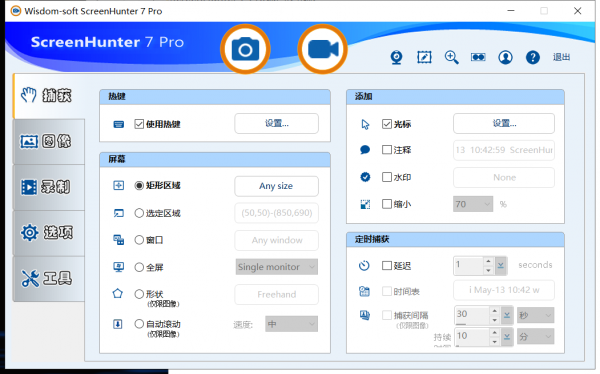600x374 pixels.
Task: Enable the 水印 watermark checkbox
Action: coord(387,177)
